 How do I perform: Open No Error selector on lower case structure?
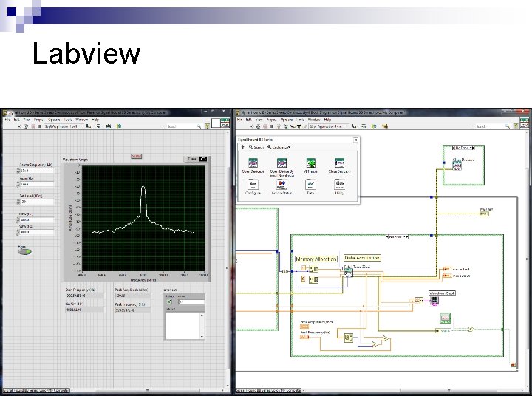pos(397,237)
